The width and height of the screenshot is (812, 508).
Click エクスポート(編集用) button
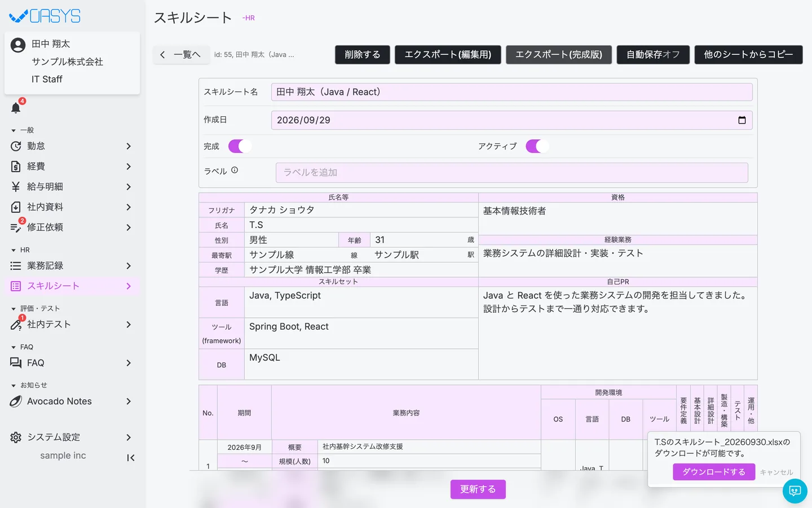[448, 55]
